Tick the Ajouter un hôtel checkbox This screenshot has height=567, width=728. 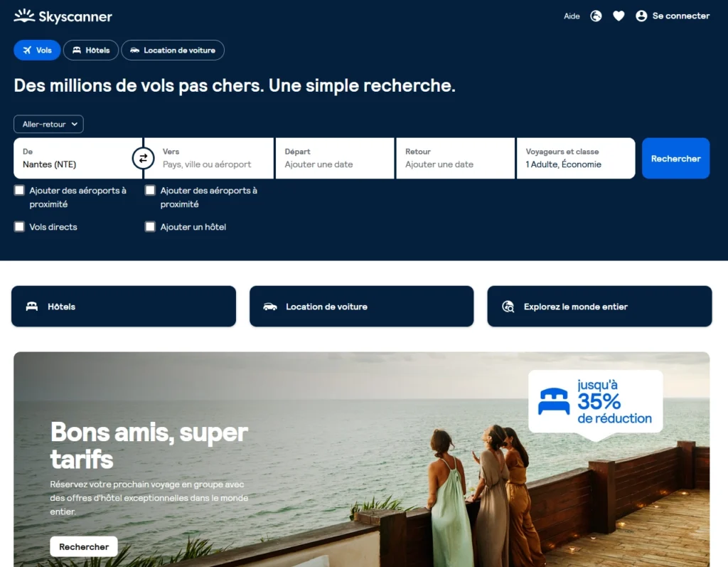pos(150,227)
